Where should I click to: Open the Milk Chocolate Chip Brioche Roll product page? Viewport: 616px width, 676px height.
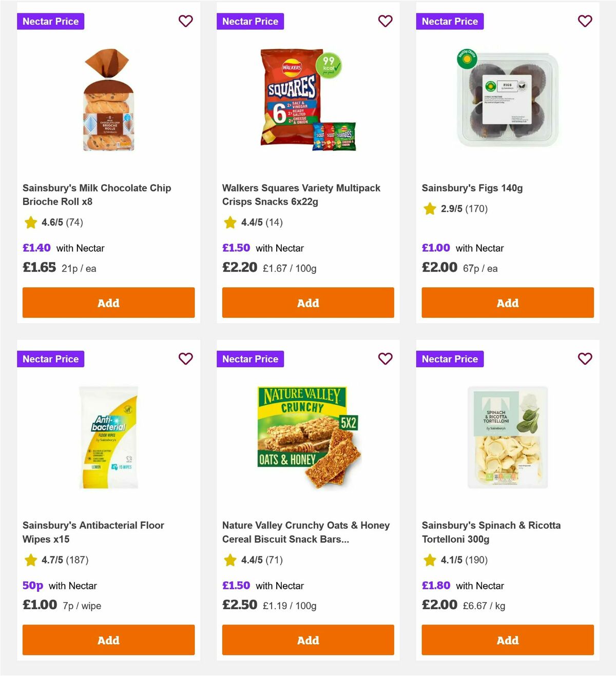point(97,195)
